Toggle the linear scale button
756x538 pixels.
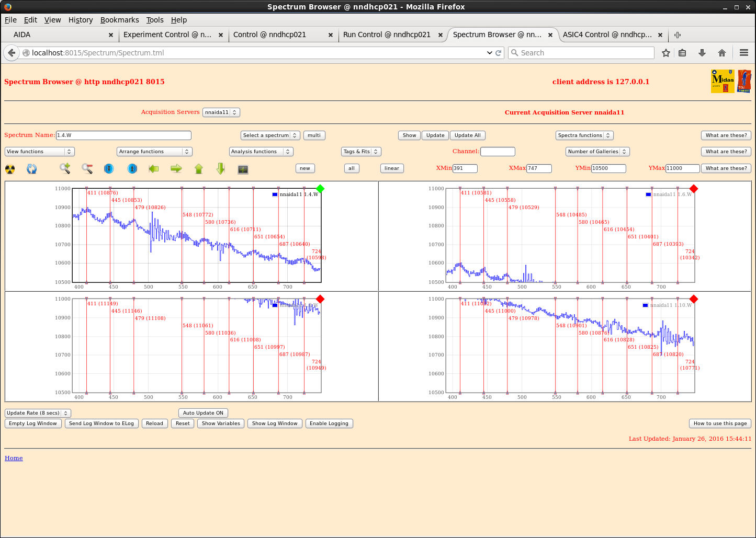tap(392, 168)
